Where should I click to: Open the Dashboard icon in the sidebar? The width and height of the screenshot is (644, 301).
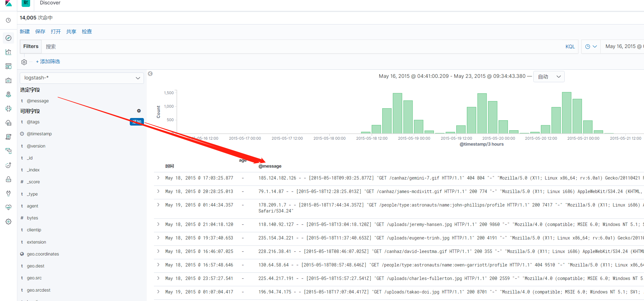tap(8, 66)
